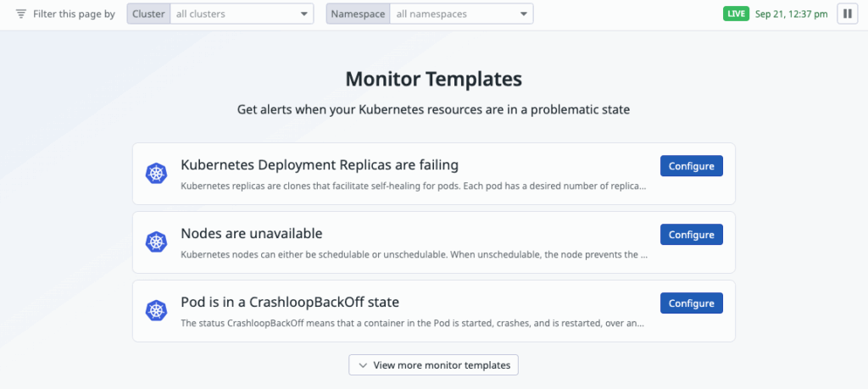
Task: Select the Nodes are unavailable title
Action: click(252, 233)
